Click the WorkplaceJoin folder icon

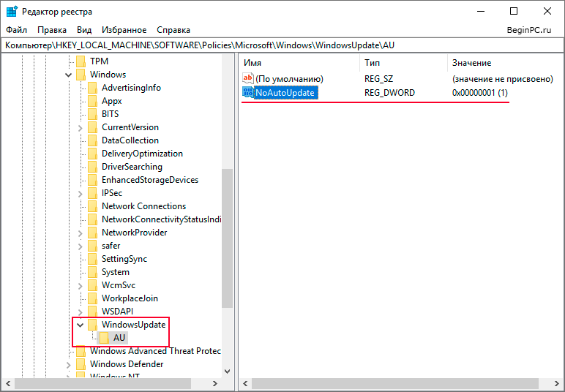click(93, 298)
